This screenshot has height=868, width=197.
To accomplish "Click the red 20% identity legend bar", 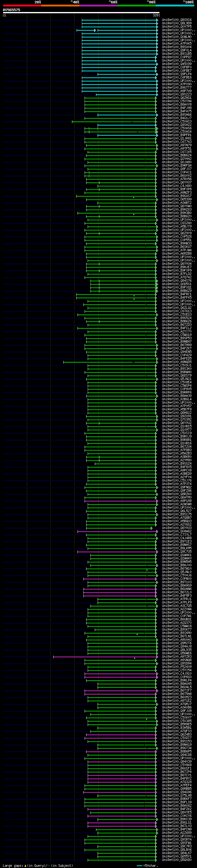I will (x=22, y=6).
